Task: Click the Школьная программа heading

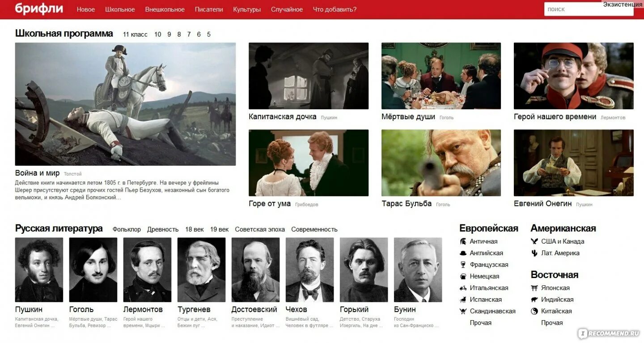Action: click(64, 34)
